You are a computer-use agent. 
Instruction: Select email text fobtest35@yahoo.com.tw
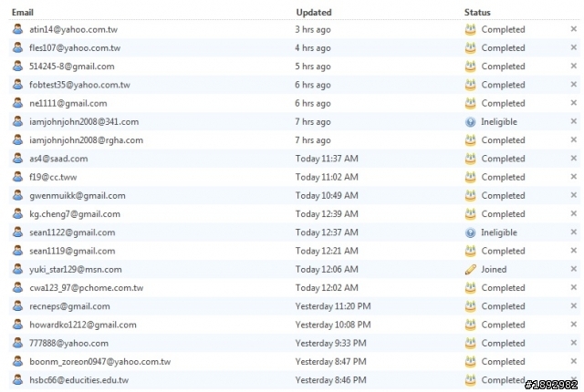pos(79,85)
